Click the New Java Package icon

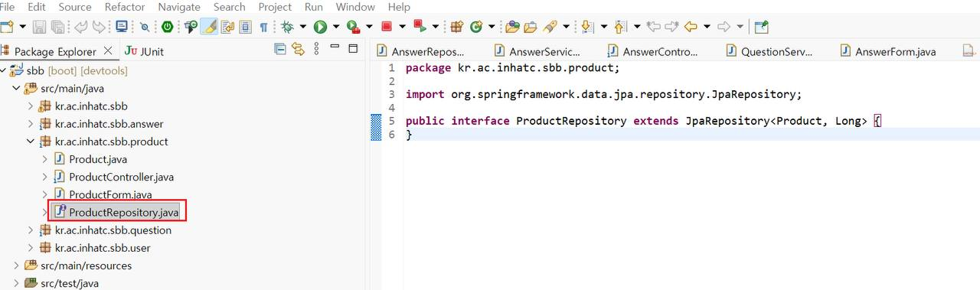click(457, 27)
